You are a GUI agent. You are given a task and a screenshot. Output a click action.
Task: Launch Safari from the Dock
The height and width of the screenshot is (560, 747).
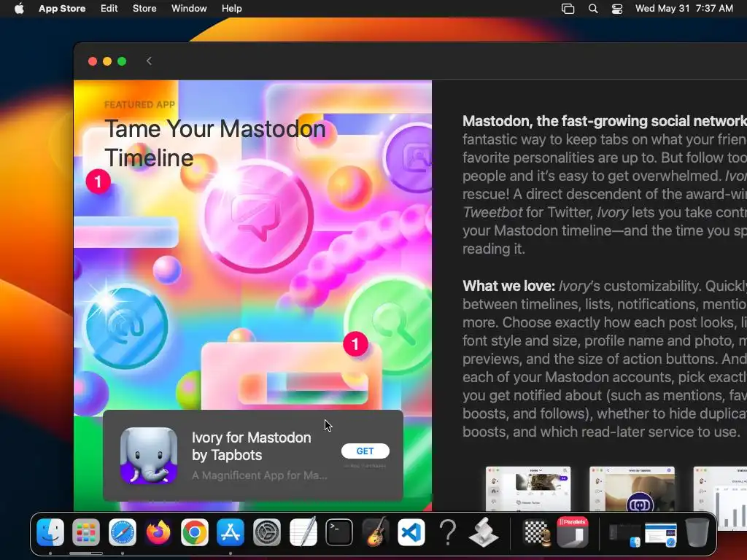pyautogui.click(x=123, y=532)
